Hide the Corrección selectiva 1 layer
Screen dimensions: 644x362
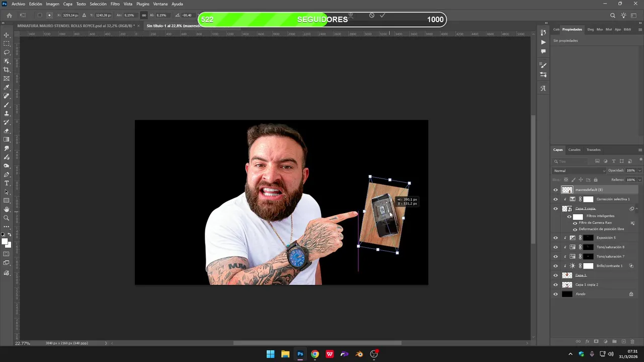point(555,199)
